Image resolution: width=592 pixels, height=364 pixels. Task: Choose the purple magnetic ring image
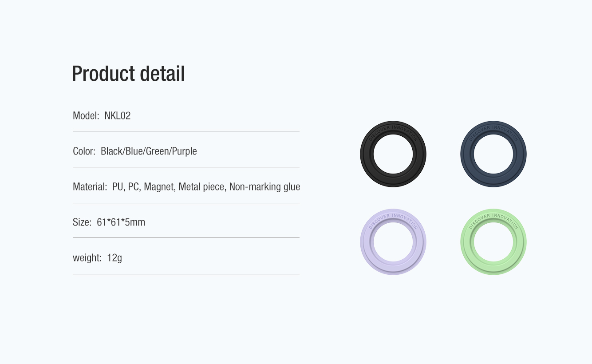point(393,242)
